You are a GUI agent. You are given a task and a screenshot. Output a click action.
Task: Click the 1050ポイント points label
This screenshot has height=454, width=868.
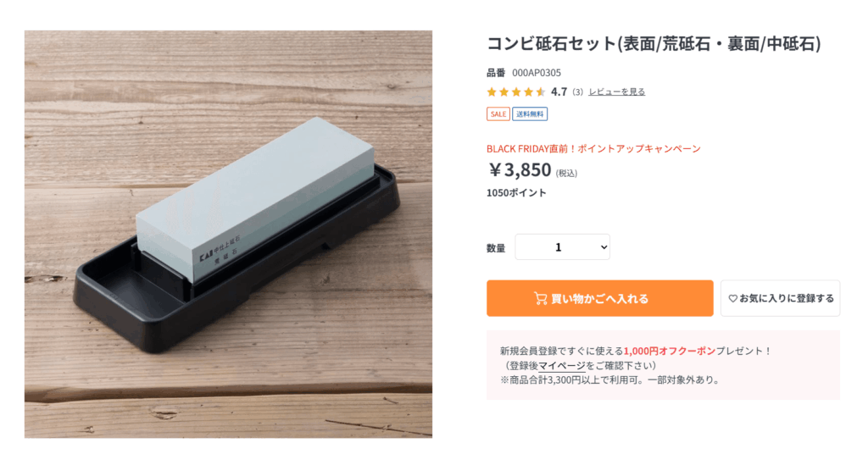(x=516, y=193)
